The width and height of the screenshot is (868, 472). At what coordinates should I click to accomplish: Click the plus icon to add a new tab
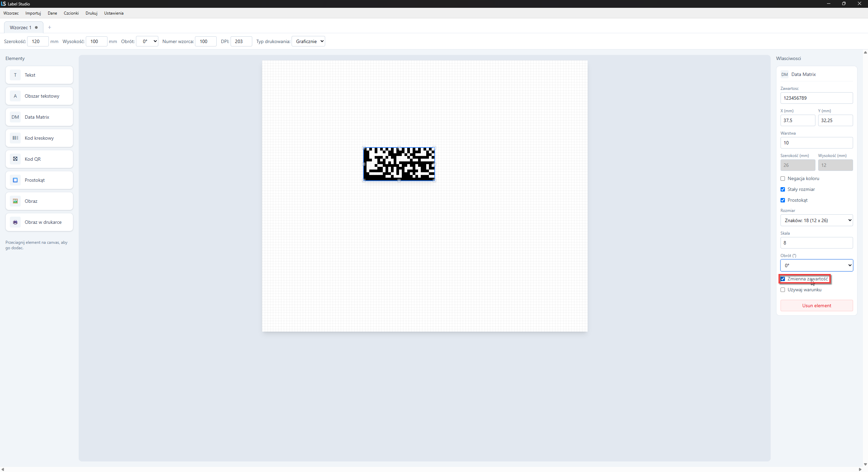[x=50, y=27]
